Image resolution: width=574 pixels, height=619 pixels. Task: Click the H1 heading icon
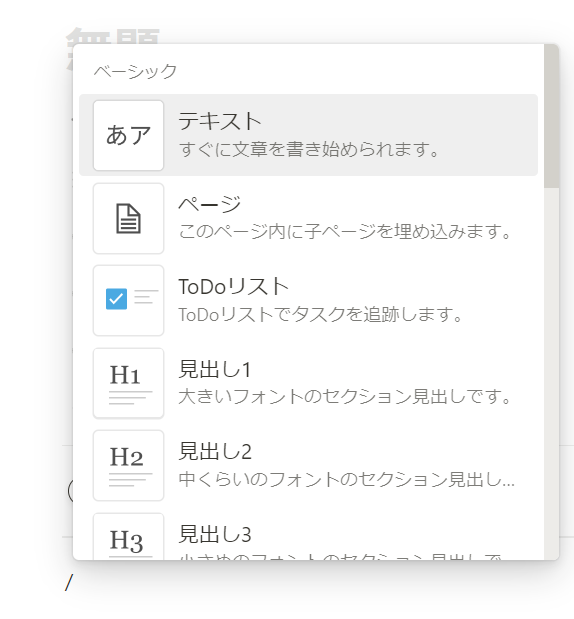(x=128, y=383)
